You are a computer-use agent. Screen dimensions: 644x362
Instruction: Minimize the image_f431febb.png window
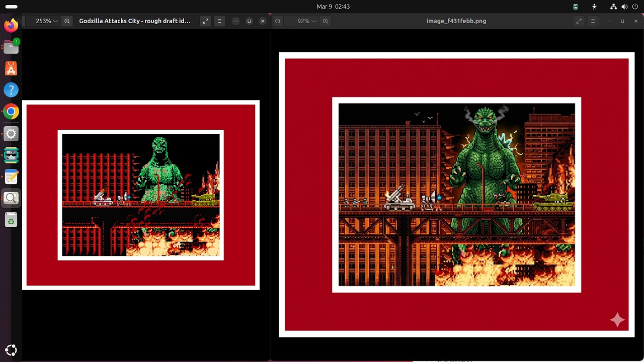click(609, 21)
